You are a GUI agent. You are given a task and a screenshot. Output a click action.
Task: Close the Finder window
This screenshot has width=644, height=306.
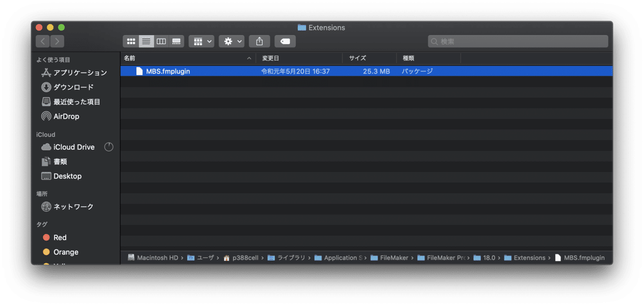[x=39, y=27]
